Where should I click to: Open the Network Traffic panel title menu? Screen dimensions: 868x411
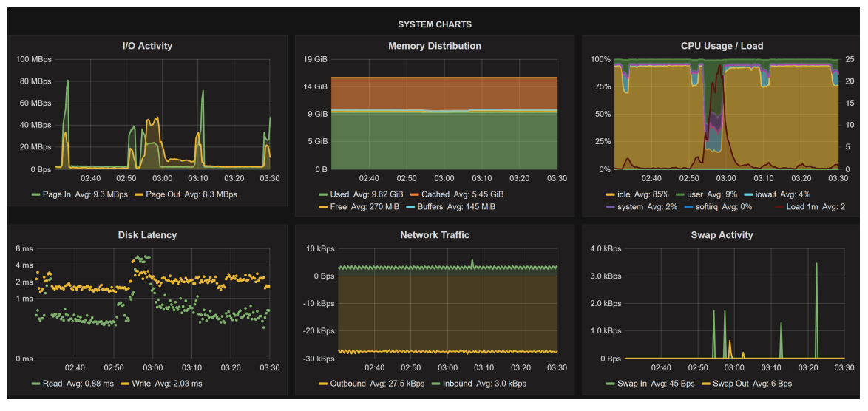tap(434, 235)
